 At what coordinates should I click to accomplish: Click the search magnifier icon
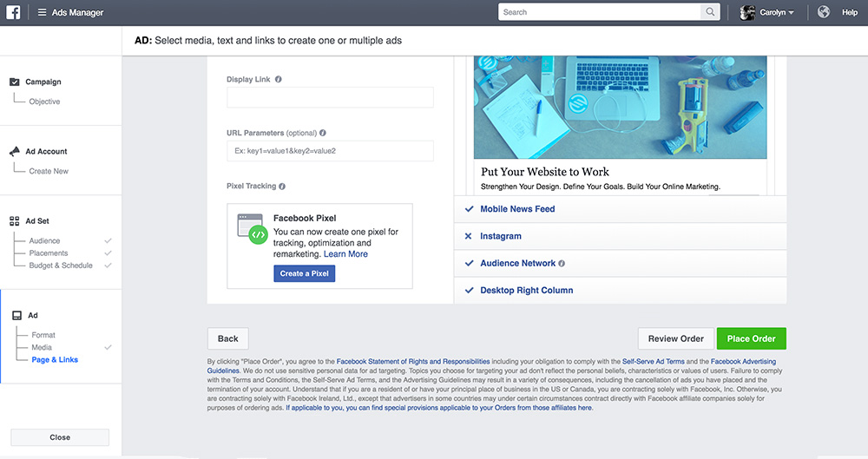tap(710, 11)
